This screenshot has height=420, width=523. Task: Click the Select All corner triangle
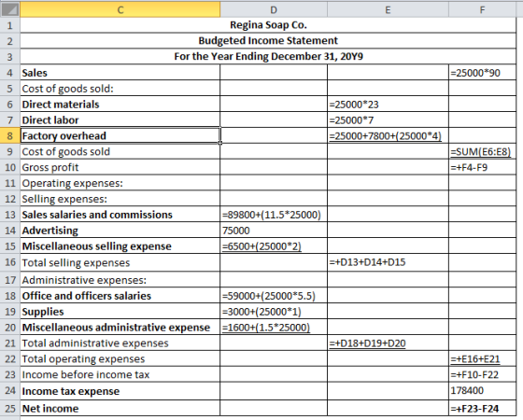click(9, 9)
